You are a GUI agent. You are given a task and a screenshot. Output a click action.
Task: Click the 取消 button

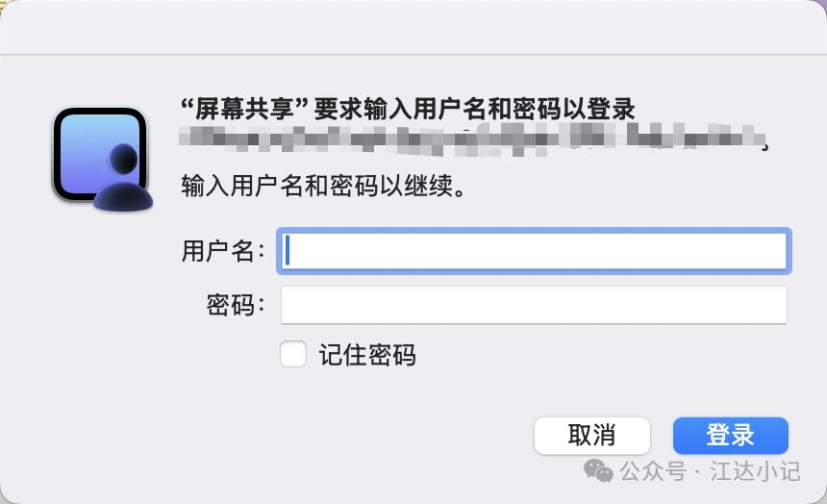591,436
